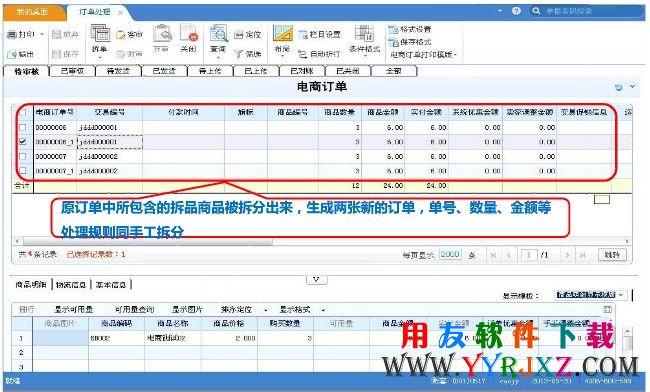Image resolution: width=650 pixels, height=392 pixels.
Task: Switch to the 我的桌面 tab
Action: coord(32,12)
